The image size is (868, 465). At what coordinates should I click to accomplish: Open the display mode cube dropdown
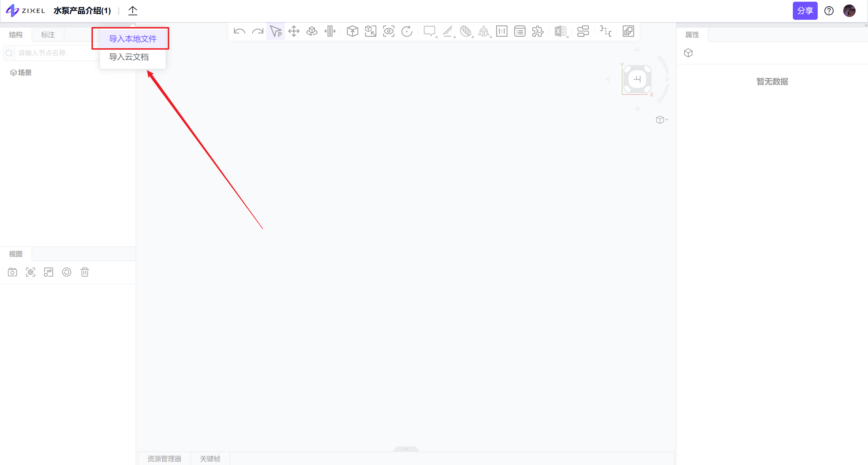tap(662, 120)
